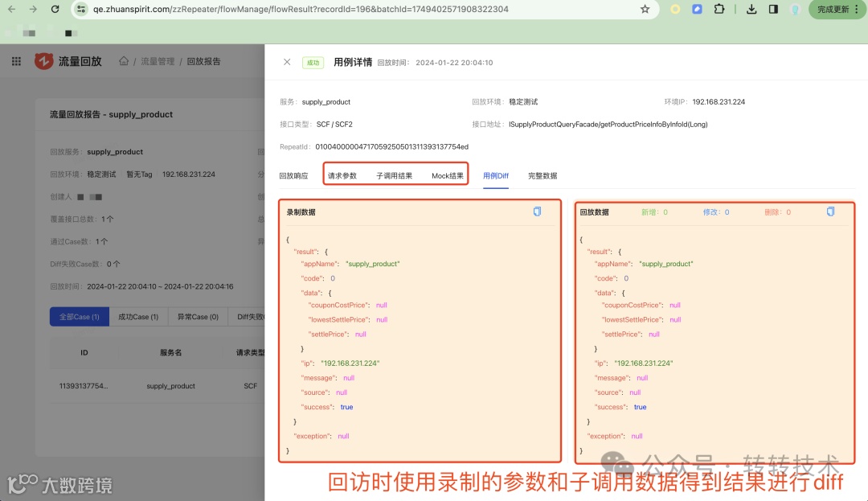Viewport: 868px width, 501px height.
Task: Click 新增: 0 counter in 回放数据
Action: pyautogui.click(x=654, y=212)
